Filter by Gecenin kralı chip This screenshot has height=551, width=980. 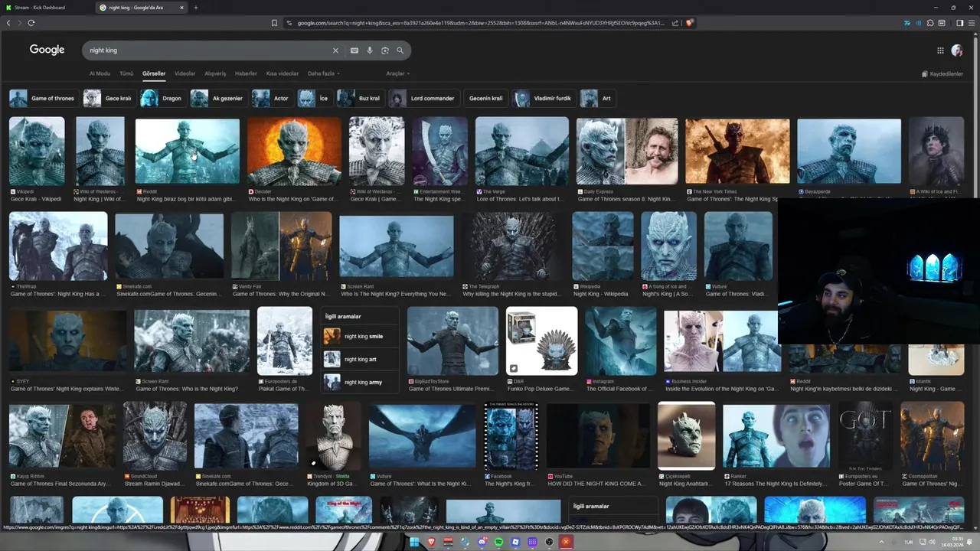click(485, 98)
